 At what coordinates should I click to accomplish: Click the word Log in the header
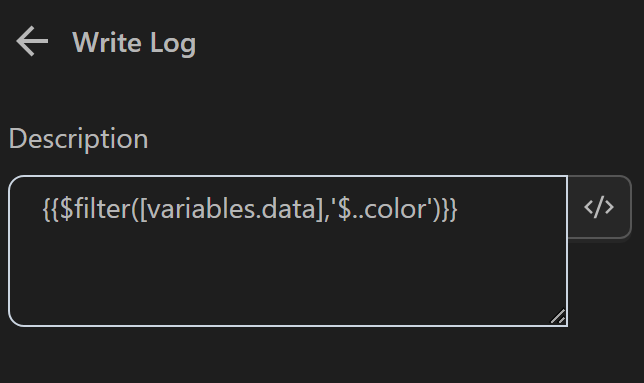click(x=173, y=44)
